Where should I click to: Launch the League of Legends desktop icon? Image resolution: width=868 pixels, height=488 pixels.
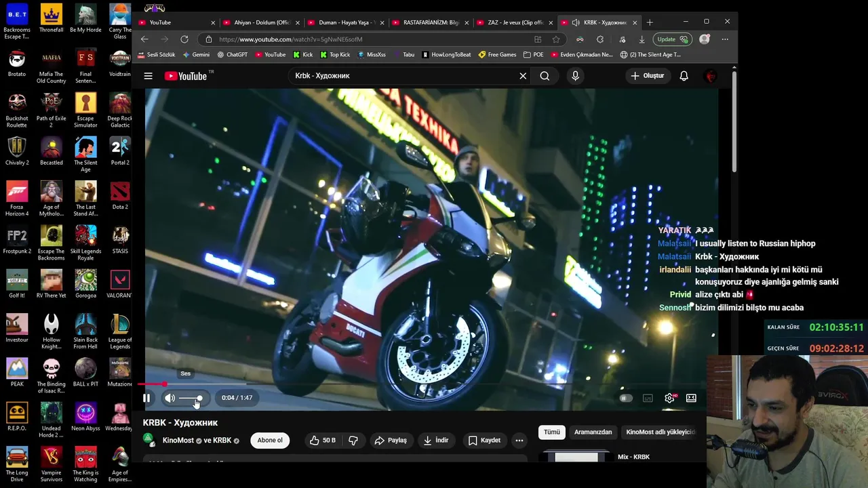click(120, 332)
